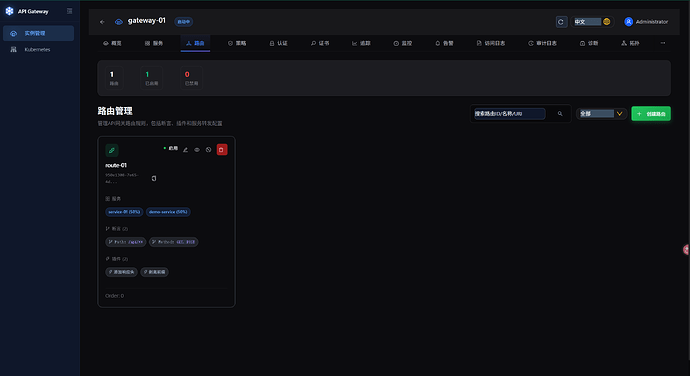This screenshot has width=690, height=376.
Task: Open the 全部 status filter dropdown
Action: [601, 114]
